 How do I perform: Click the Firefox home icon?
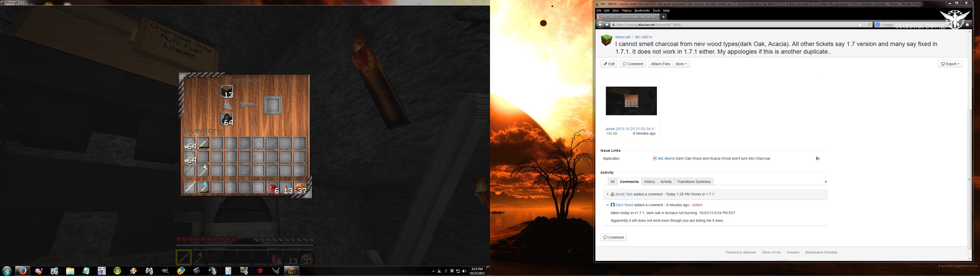pos(967,25)
